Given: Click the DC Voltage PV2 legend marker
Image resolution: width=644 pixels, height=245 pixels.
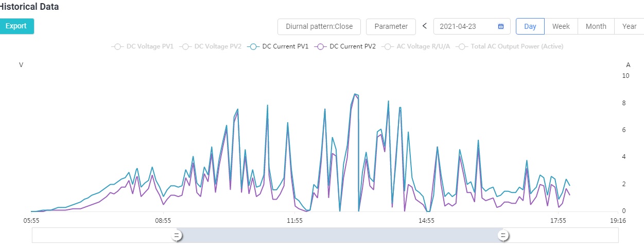Looking at the screenshot, I should tap(185, 46).
